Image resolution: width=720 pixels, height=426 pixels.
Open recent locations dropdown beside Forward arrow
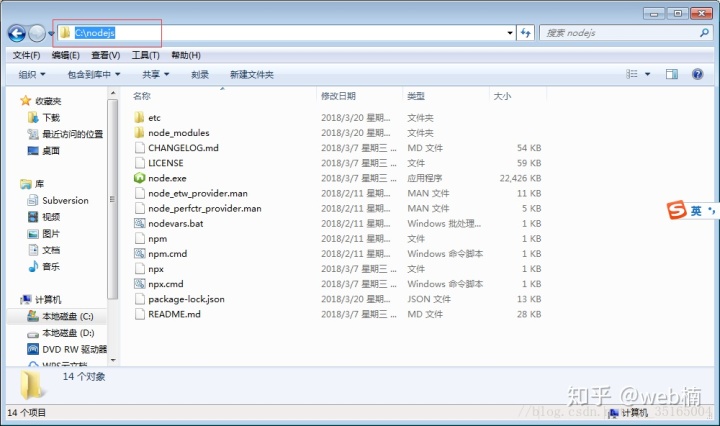point(51,33)
